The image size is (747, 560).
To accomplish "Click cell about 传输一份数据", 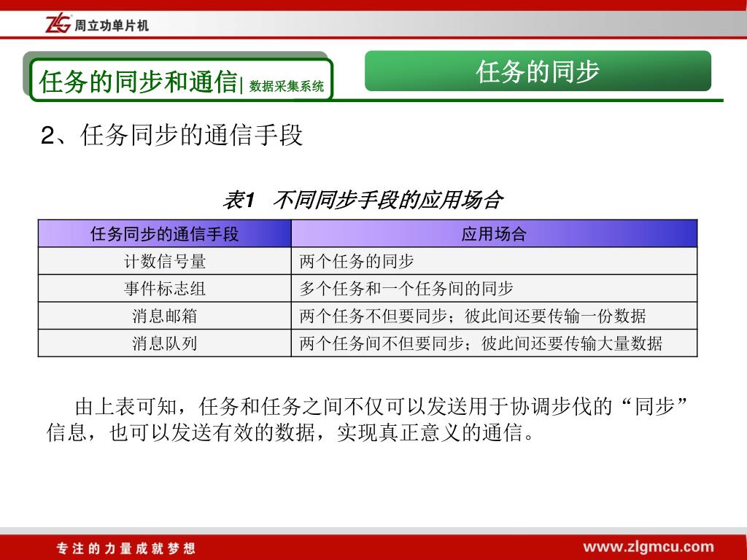I will point(494,316).
